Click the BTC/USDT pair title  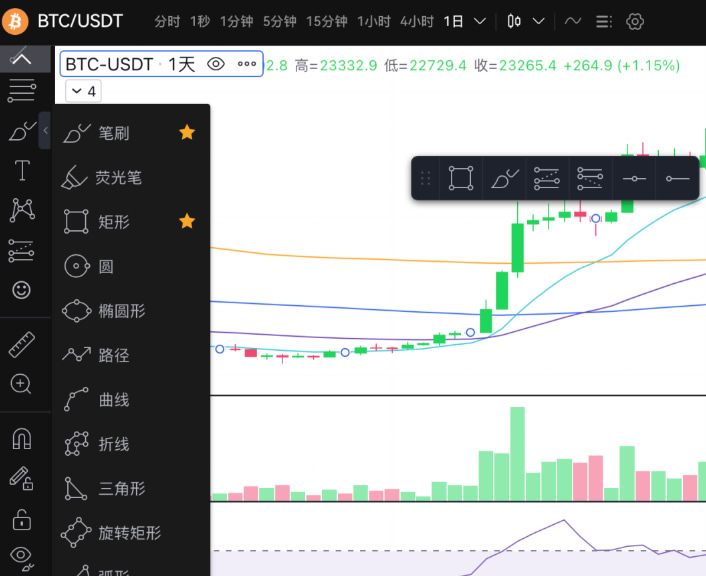click(x=80, y=21)
